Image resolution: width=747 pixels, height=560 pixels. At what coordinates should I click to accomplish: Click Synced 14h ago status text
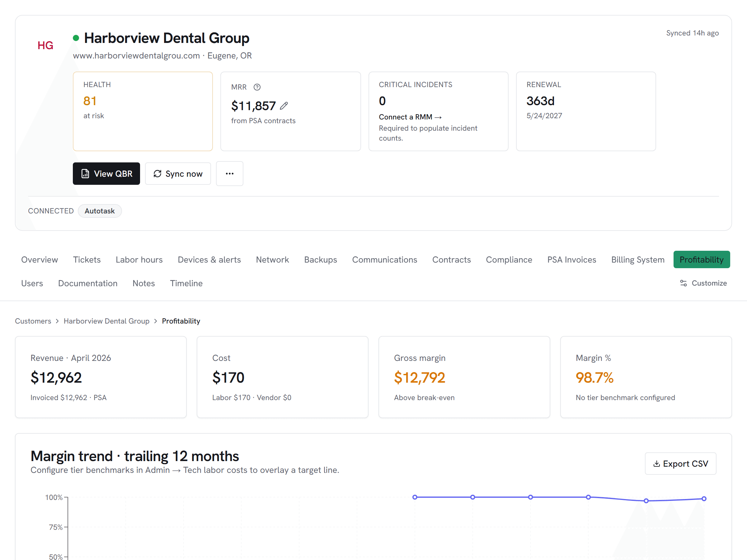click(692, 33)
